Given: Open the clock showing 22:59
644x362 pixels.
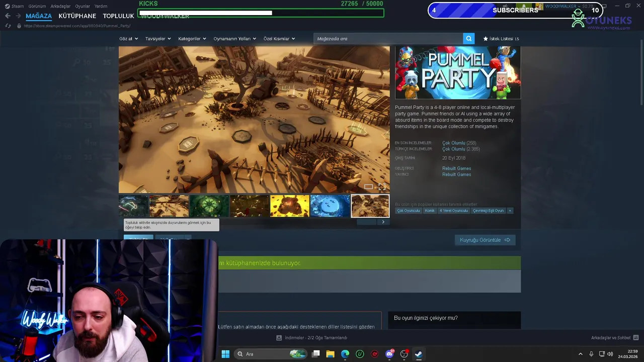Looking at the screenshot, I should 628,354.
